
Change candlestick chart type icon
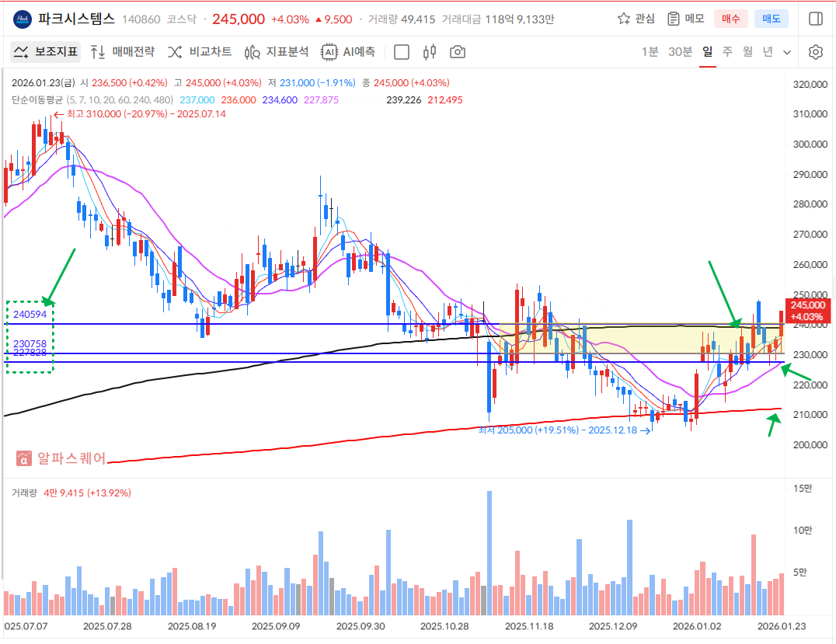430,52
